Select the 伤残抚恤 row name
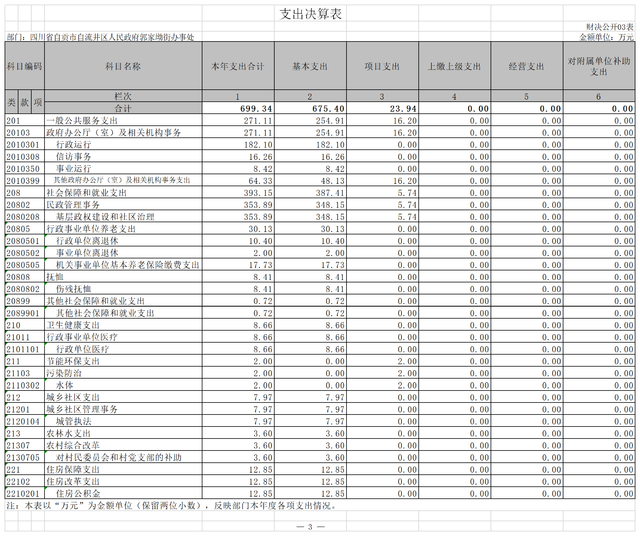This screenshot has width=640, height=536. [x=73, y=289]
